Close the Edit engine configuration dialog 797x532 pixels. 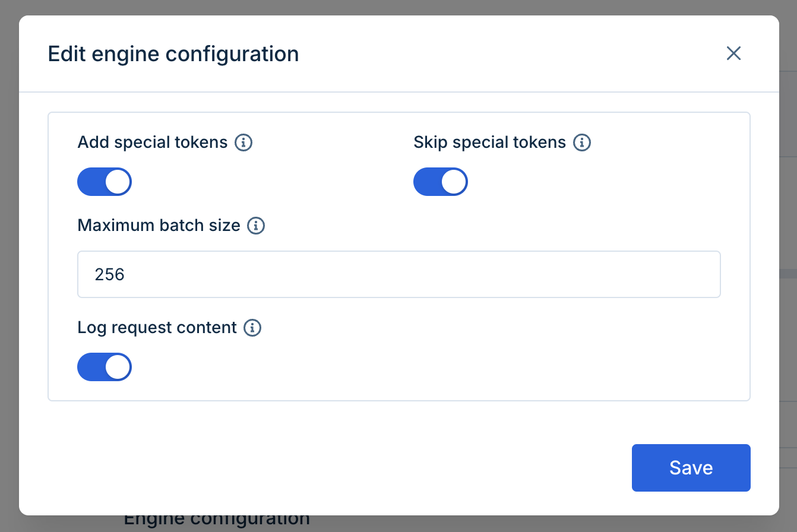pos(734,53)
